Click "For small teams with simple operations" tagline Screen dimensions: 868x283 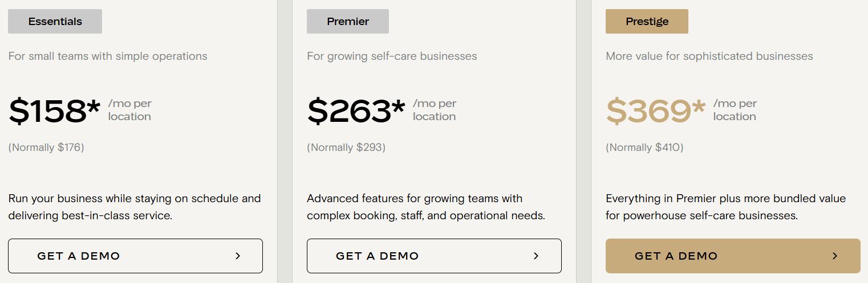tap(108, 56)
